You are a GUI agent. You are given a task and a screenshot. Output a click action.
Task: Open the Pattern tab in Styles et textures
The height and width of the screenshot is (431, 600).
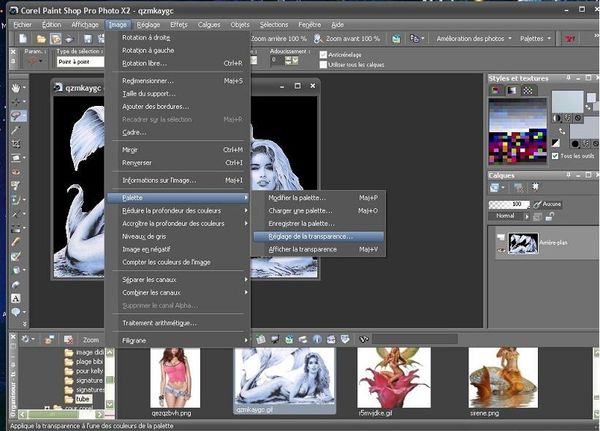(x=528, y=90)
